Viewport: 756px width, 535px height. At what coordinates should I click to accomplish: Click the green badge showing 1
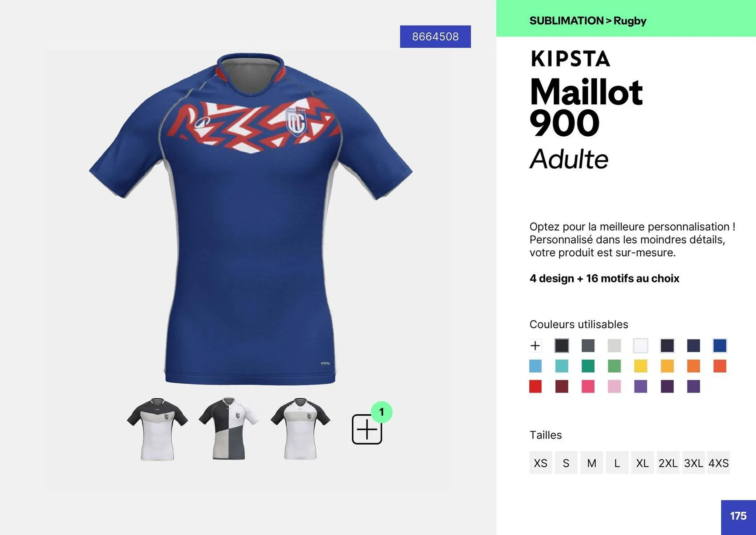tap(381, 412)
